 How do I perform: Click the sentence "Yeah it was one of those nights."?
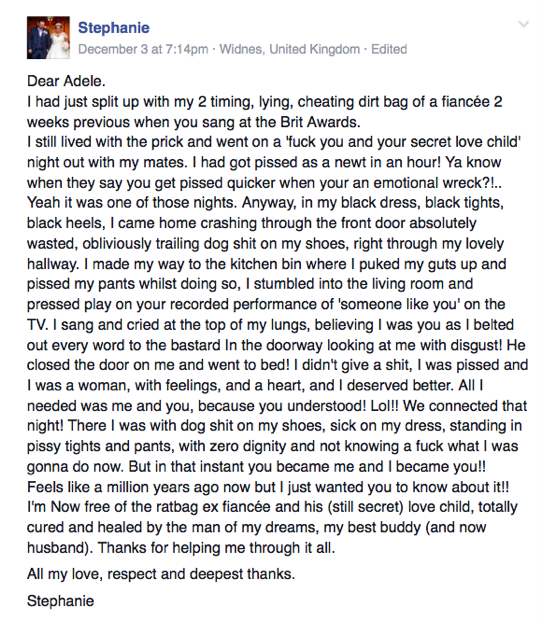tap(132, 203)
